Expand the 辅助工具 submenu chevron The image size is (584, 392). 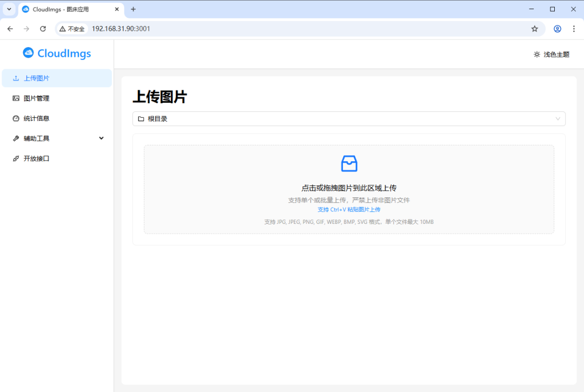click(x=101, y=138)
